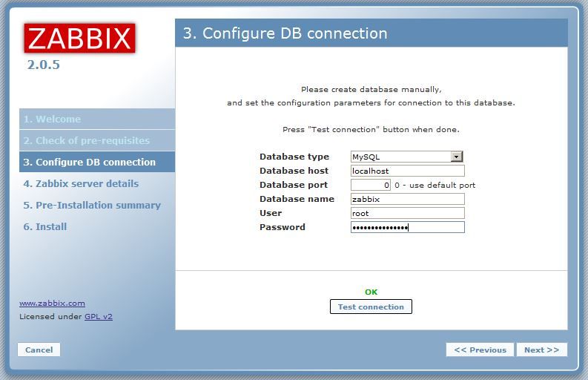Screen dimensions: 588x380
Task: Go to Next step
Action: click(541, 350)
